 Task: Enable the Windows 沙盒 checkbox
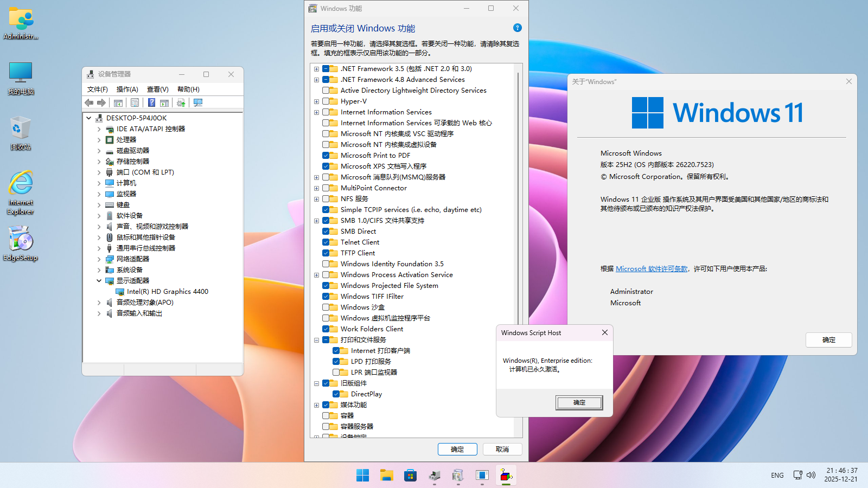326,307
